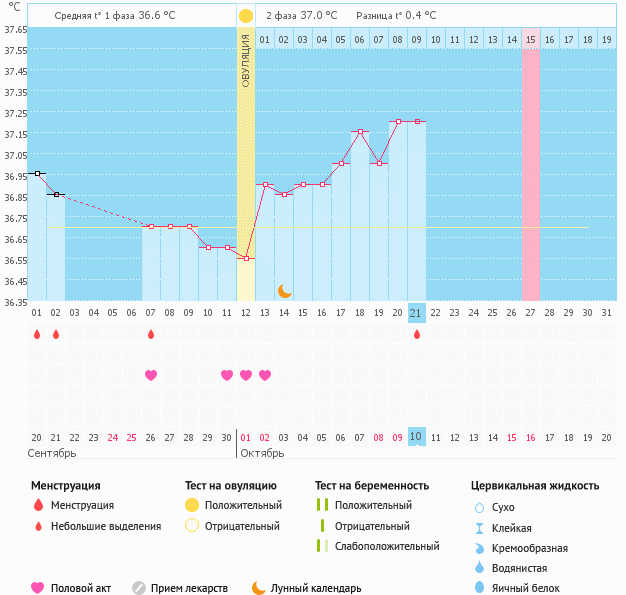Click the positive pregnancy test legend icon

click(322, 505)
